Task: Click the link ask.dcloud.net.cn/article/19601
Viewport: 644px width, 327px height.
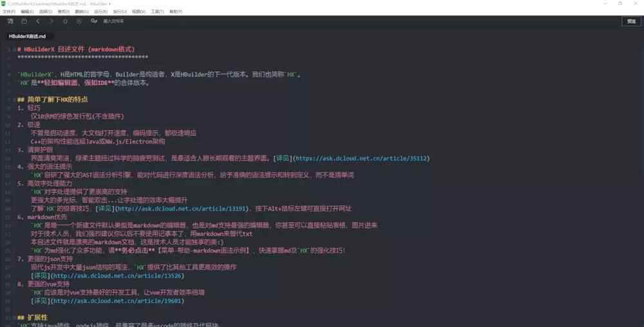Action: (117, 301)
